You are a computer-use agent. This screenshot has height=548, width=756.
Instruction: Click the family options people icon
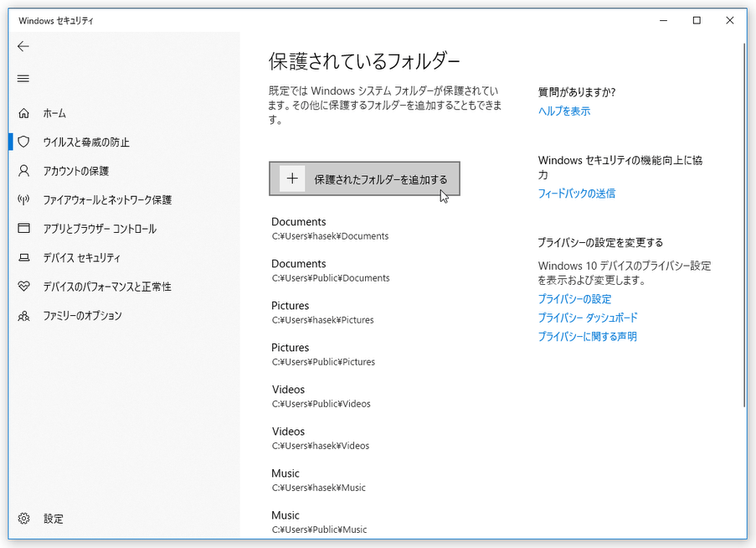click(x=23, y=316)
